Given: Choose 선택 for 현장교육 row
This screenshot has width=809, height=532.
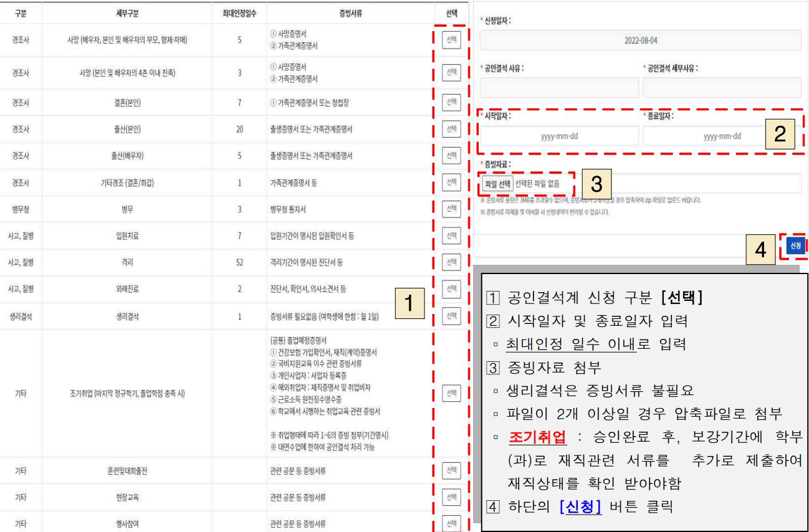Looking at the screenshot, I should (x=450, y=497).
